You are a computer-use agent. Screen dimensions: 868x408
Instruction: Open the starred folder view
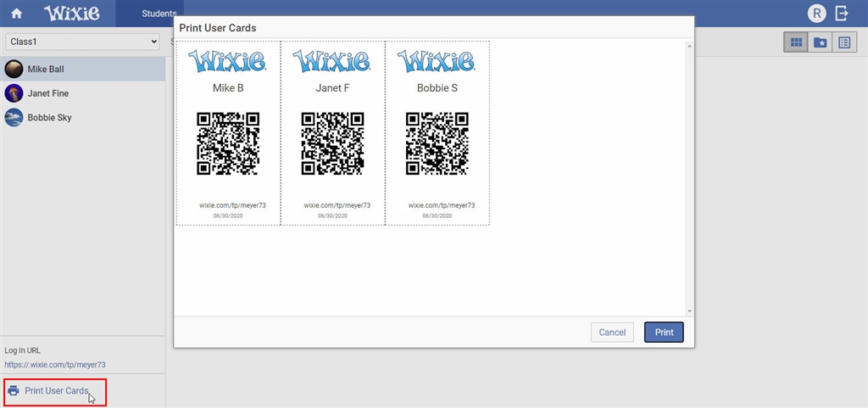point(821,42)
